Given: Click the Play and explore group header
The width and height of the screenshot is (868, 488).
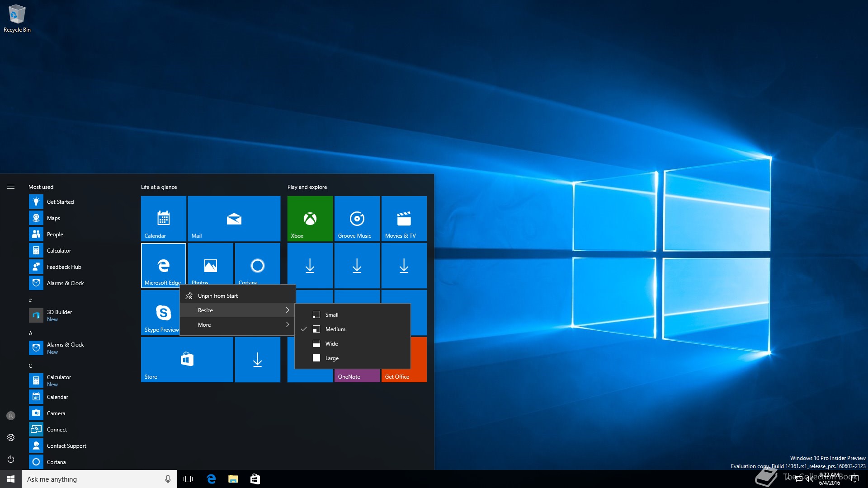Looking at the screenshot, I should (307, 187).
